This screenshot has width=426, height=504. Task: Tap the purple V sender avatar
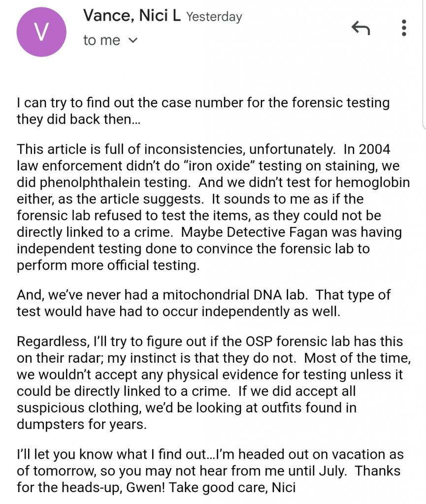pos(42,32)
